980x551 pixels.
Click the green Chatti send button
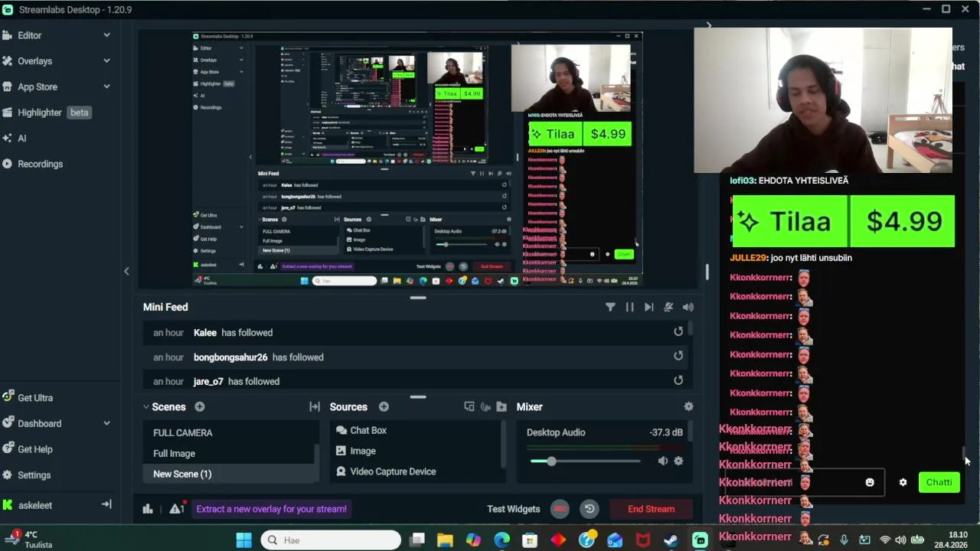tap(939, 482)
